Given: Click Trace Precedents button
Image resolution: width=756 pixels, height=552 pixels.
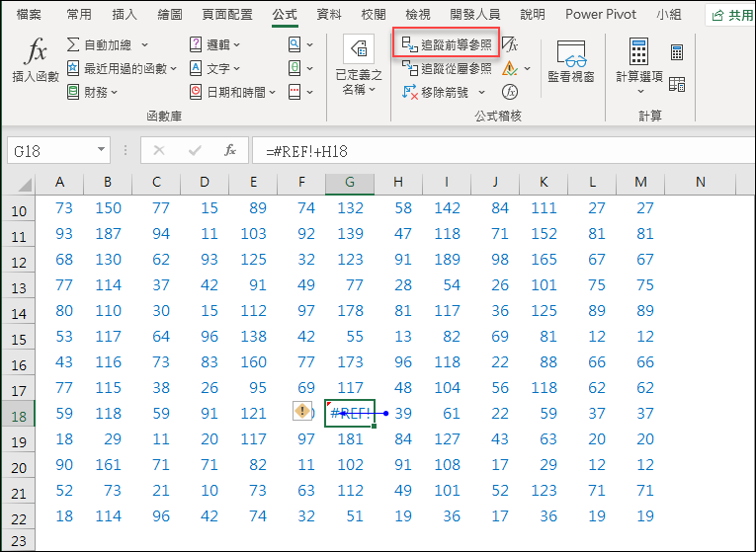Looking at the screenshot, I should coord(447,44).
